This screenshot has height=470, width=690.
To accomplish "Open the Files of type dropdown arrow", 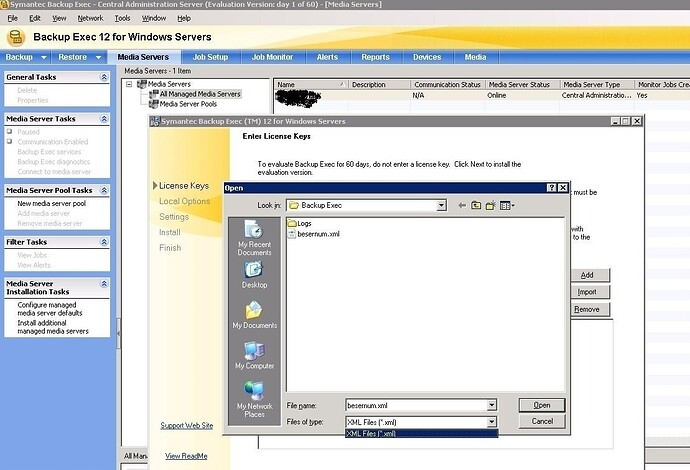I will (492, 422).
